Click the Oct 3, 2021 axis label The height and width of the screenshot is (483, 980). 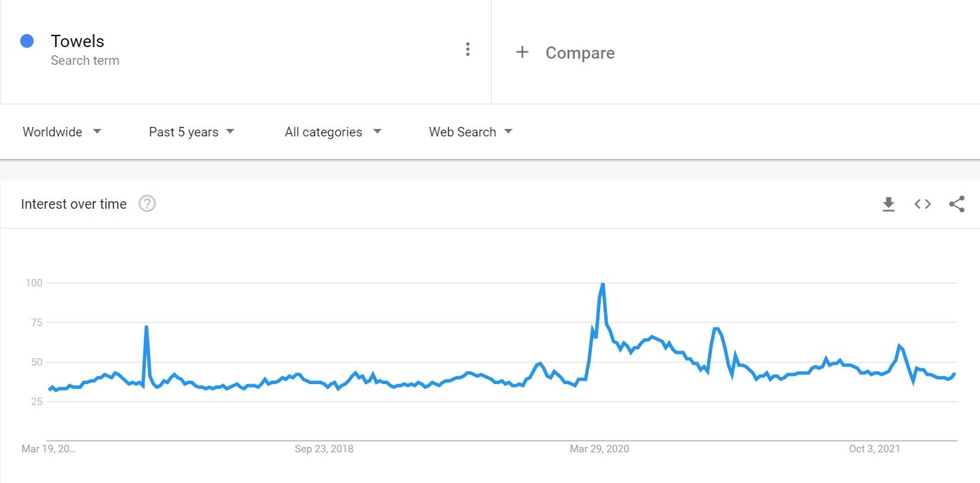[x=874, y=449]
